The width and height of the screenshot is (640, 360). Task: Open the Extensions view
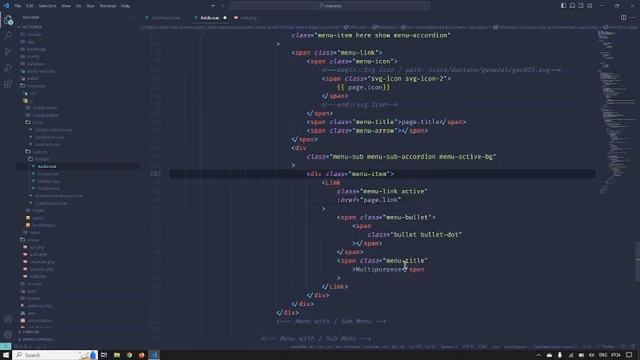click(x=8, y=84)
